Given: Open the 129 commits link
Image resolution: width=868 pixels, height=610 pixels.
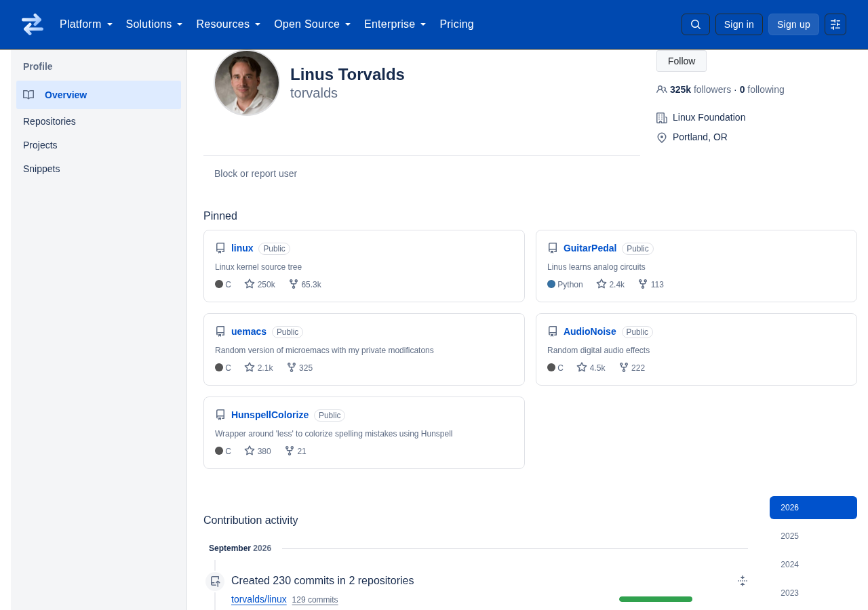Looking at the screenshot, I should [x=315, y=600].
